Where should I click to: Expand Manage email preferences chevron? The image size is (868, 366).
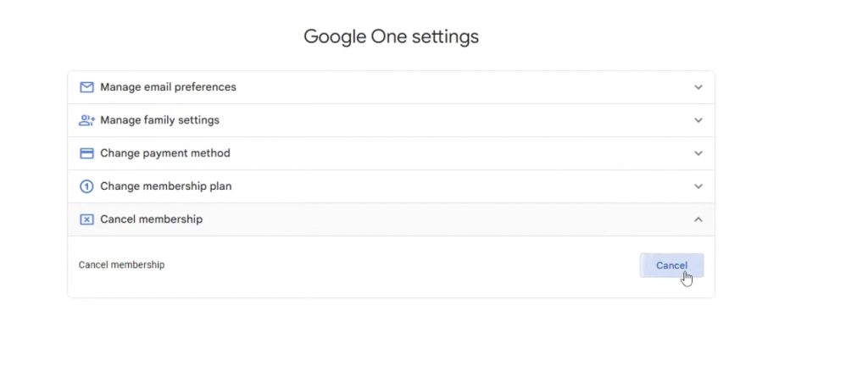coord(698,87)
